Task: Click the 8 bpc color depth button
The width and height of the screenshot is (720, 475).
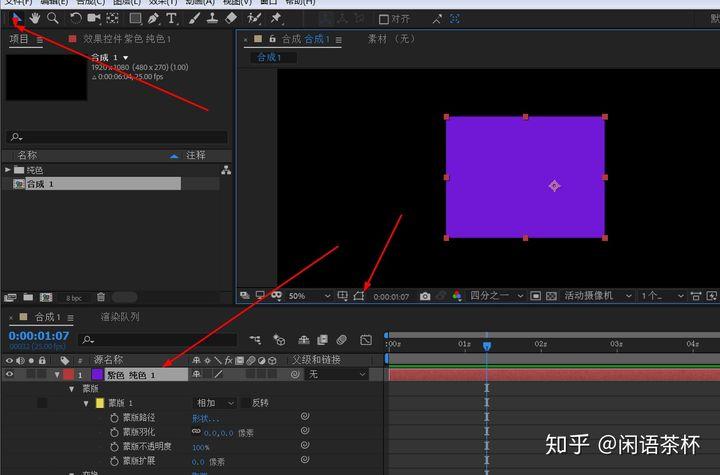Action: 74,298
